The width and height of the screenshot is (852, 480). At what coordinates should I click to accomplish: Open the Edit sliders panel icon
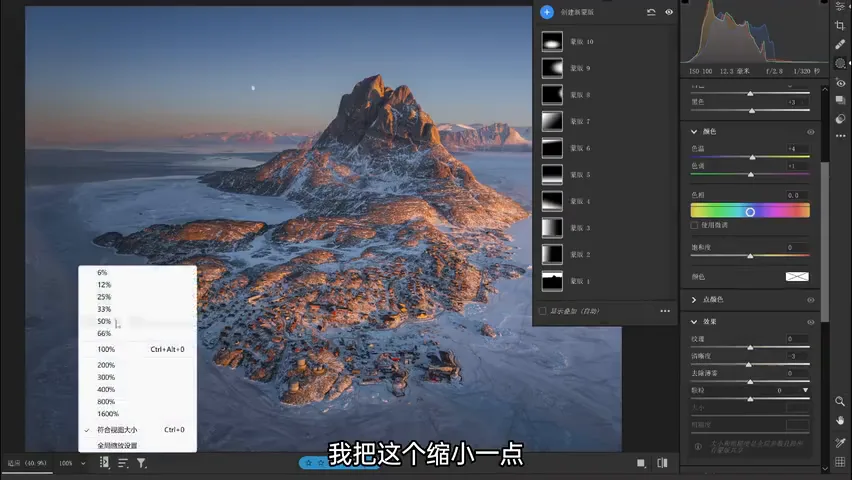[x=840, y=6]
